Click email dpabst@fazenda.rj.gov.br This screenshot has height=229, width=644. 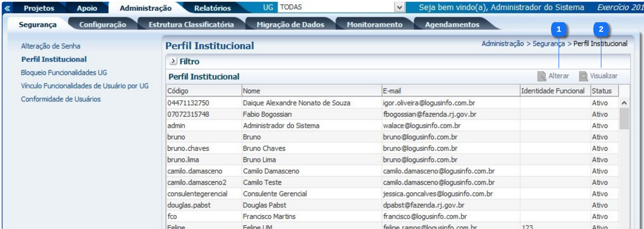click(424, 205)
